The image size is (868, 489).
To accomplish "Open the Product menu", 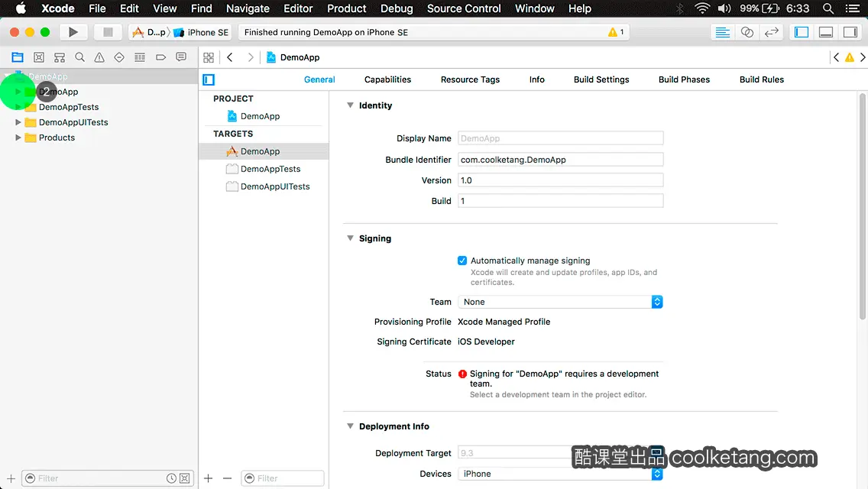I will tap(347, 8).
